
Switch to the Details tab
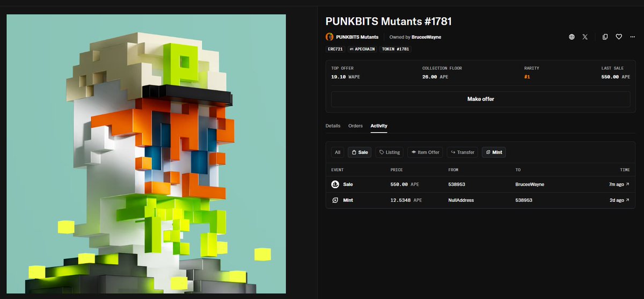333,126
